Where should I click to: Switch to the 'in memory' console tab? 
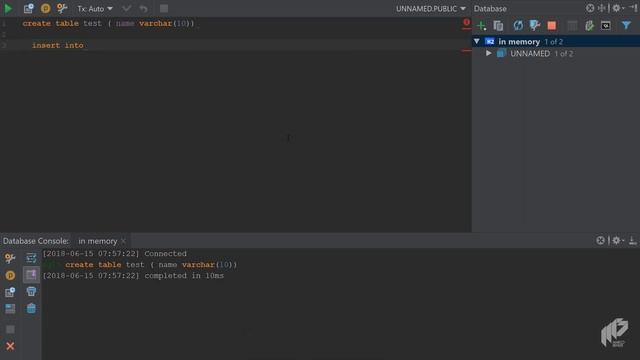click(x=98, y=241)
